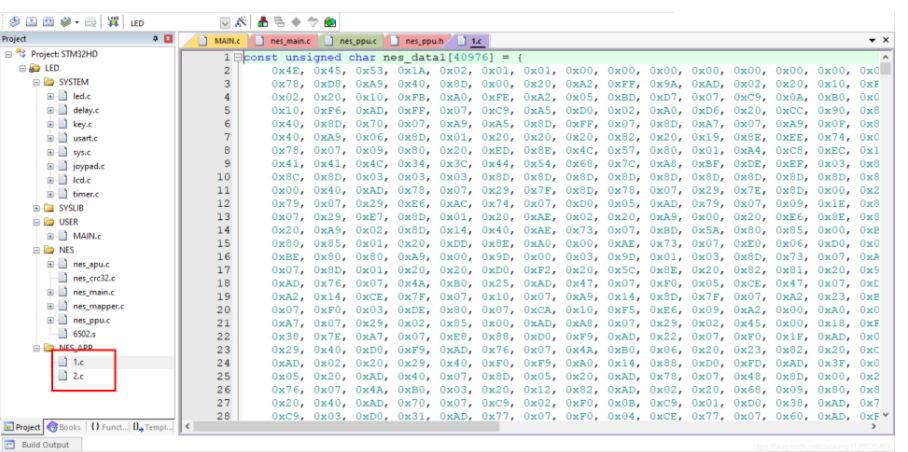Click the editor vertical scrollbar down arrow

click(885, 414)
